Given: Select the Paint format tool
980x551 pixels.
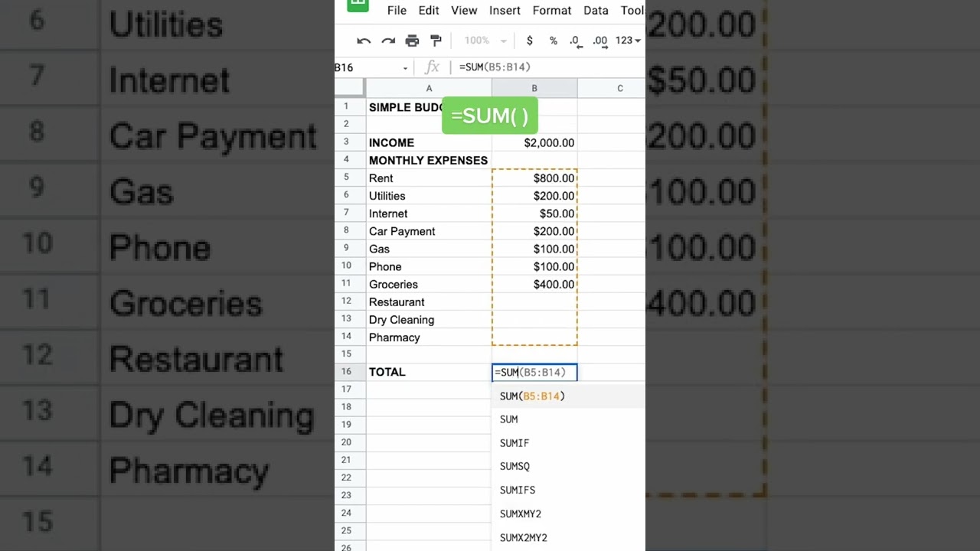Looking at the screenshot, I should click(x=436, y=41).
